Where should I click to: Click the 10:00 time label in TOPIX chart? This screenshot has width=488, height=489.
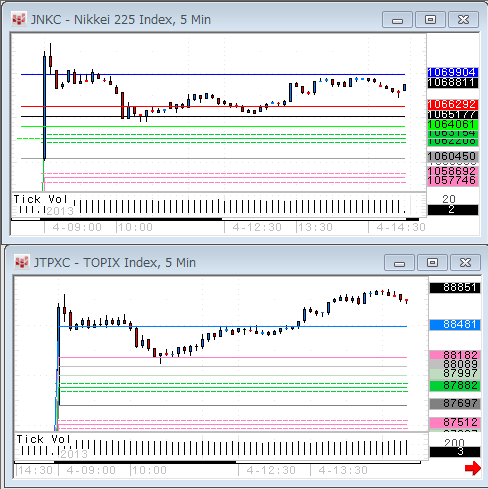click(149, 470)
